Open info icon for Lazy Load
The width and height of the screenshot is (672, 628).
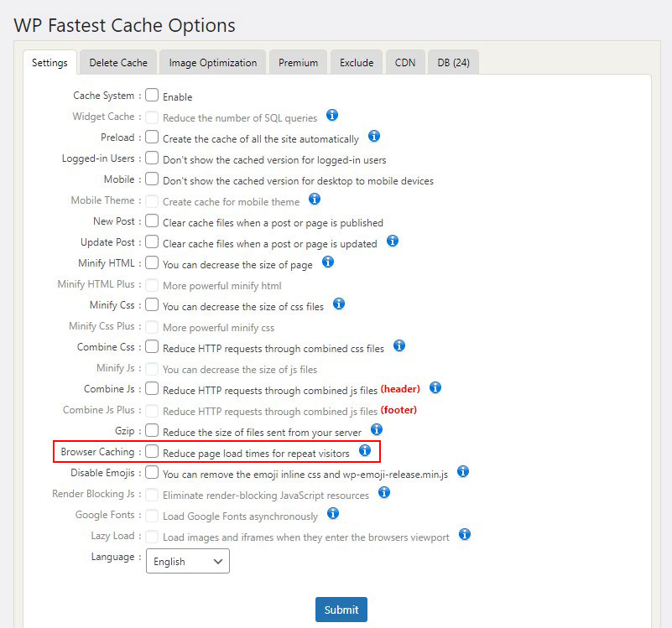(465, 534)
